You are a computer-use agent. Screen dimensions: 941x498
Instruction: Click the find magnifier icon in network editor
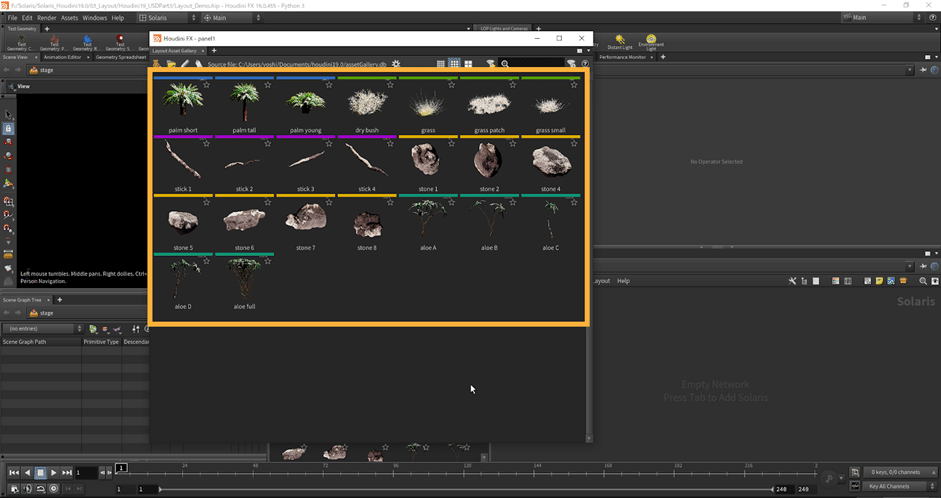pyautogui.click(x=923, y=281)
